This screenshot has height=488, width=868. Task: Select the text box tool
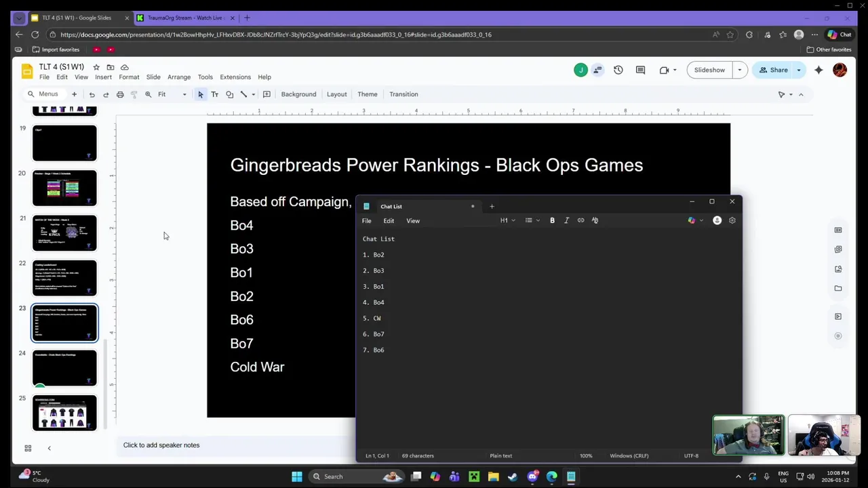tap(215, 94)
